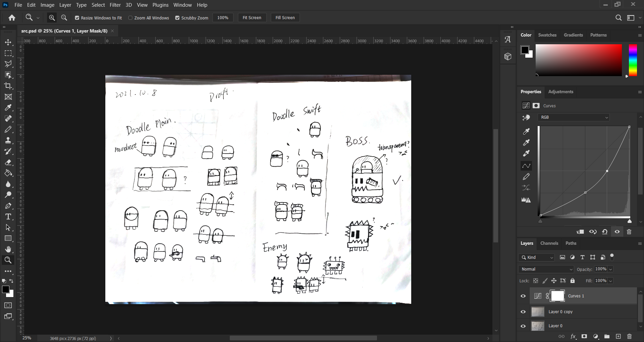Viewport: 644px width, 342px height.
Task: Select the Move tool
Action: tap(8, 42)
